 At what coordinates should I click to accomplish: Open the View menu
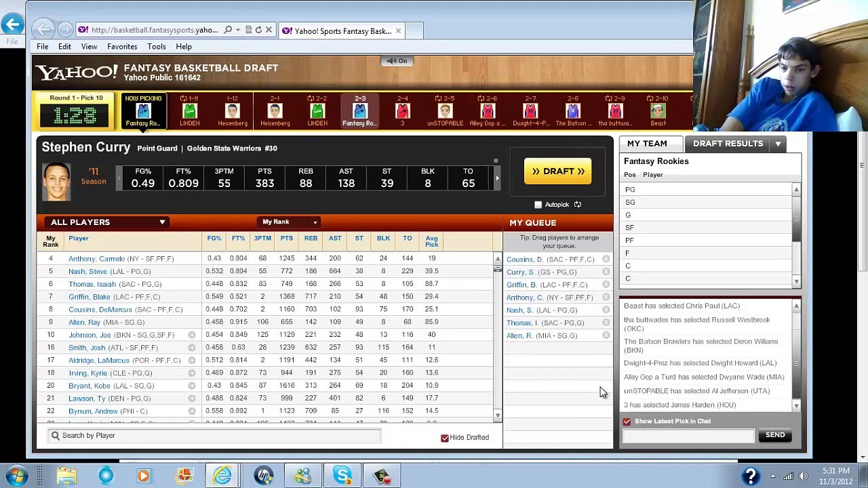coord(89,47)
